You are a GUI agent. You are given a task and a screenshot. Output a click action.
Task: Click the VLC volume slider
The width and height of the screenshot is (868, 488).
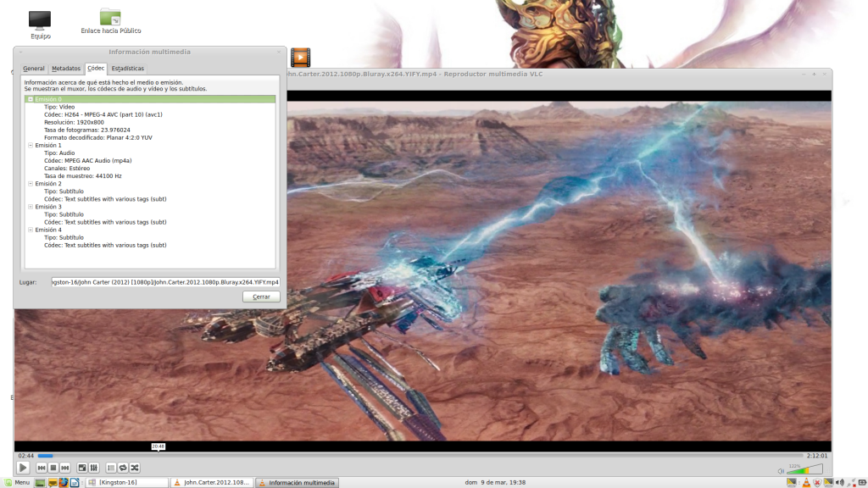tap(804, 470)
